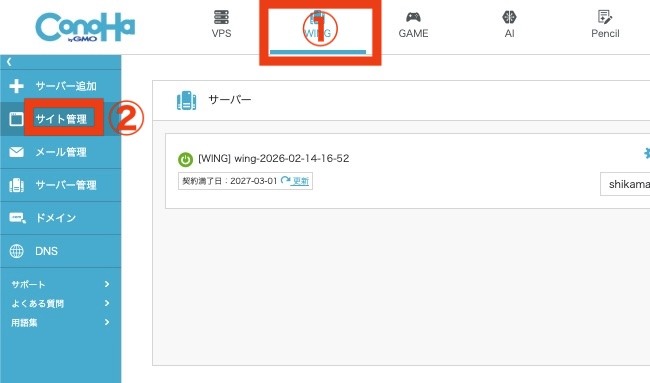This screenshot has width=650, height=383.
Task: Click the globe icon beside DNS
Action: [17, 251]
